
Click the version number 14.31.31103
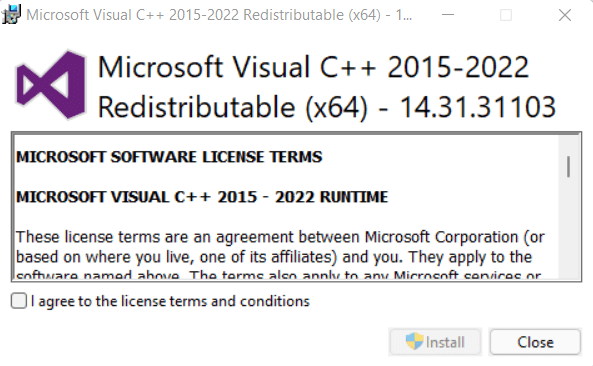coord(477,107)
